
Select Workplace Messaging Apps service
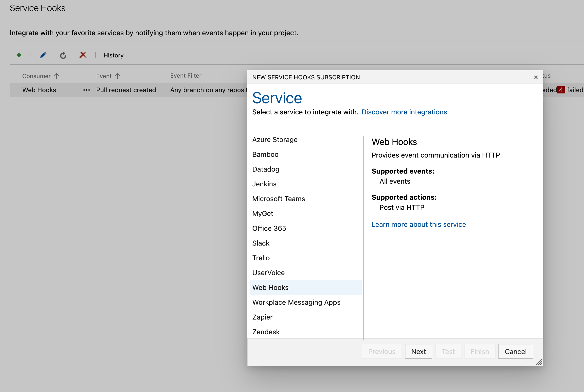(306, 302)
